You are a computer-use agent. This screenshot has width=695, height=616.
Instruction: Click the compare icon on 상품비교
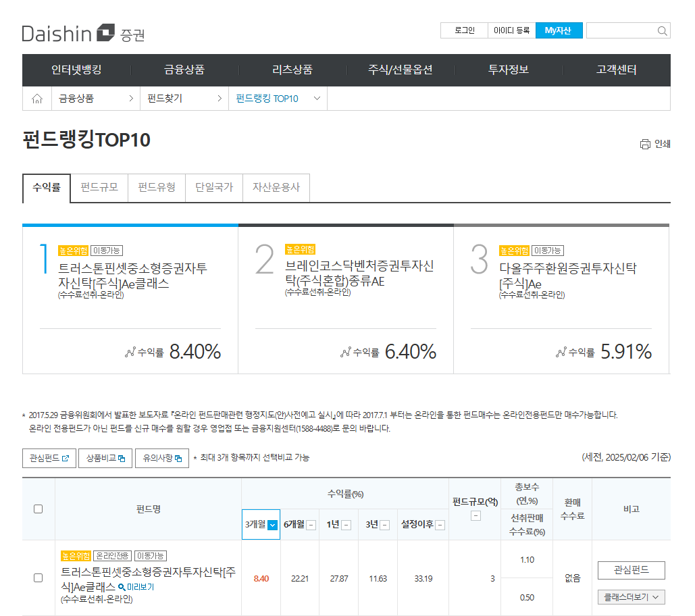(x=120, y=459)
